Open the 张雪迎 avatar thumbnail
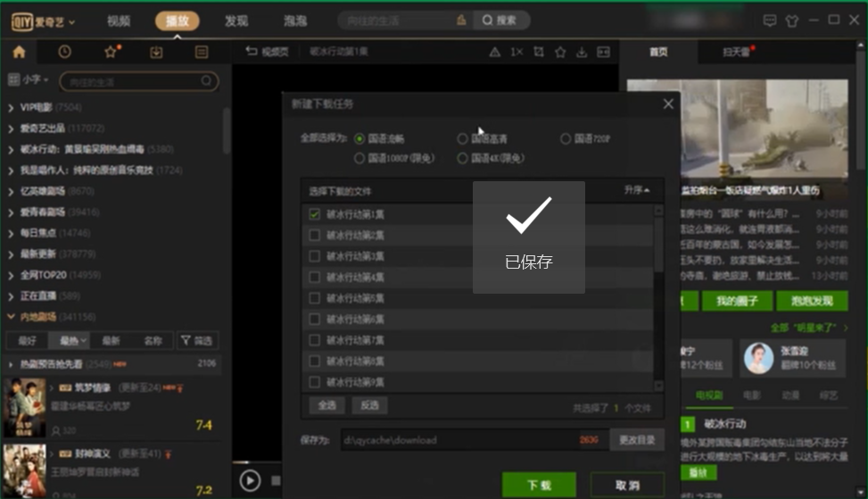 coord(758,359)
